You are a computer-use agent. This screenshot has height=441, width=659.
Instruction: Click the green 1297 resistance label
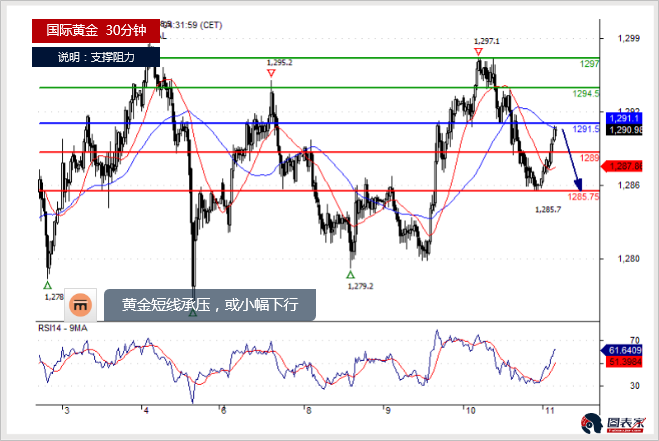[589, 64]
